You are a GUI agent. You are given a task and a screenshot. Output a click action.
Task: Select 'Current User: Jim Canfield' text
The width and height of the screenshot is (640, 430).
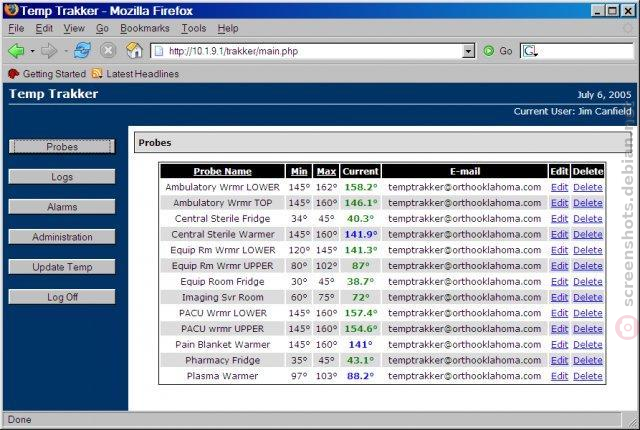572,111
